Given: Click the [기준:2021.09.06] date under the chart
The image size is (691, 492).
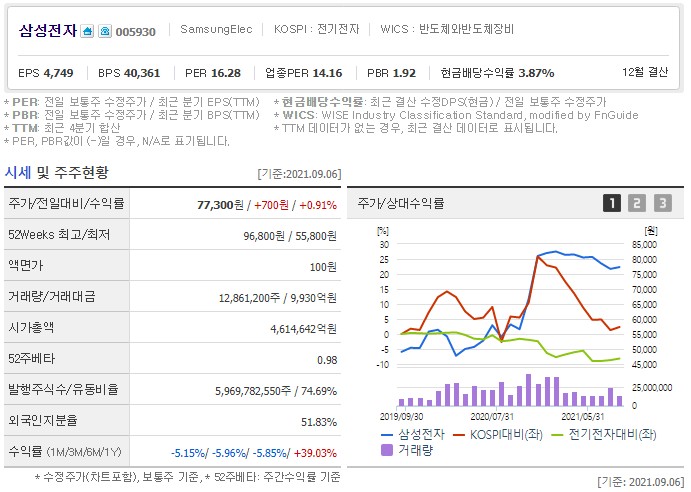Looking at the screenshot, I should click(641, 481).
